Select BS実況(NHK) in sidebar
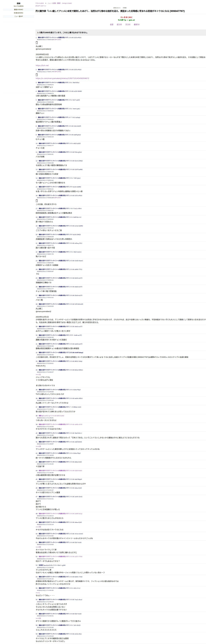 18,13
